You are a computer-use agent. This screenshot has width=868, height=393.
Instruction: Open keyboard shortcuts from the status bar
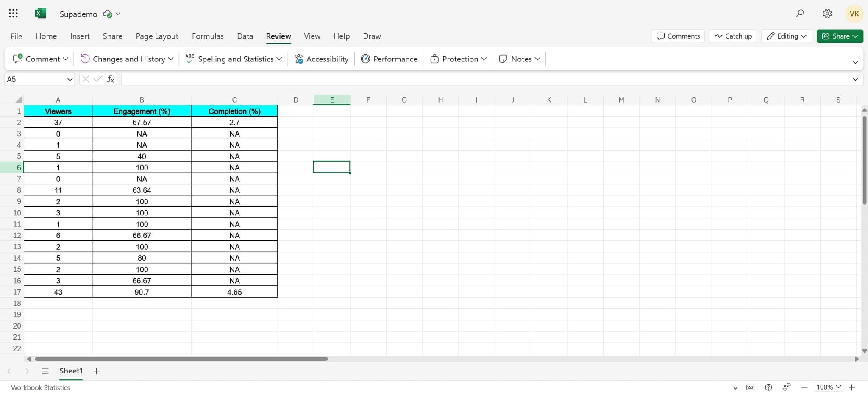[x=751, y=387]
